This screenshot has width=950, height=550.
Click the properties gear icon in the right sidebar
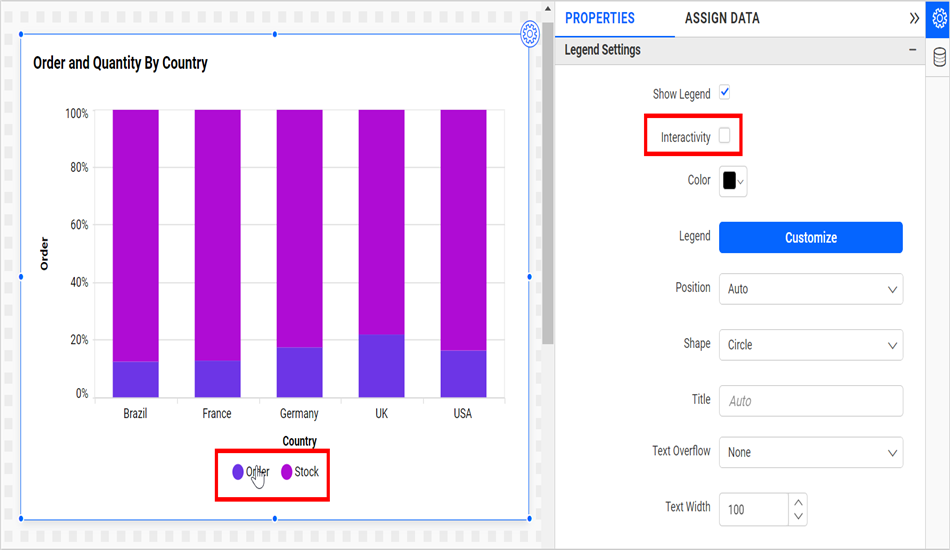938,18
